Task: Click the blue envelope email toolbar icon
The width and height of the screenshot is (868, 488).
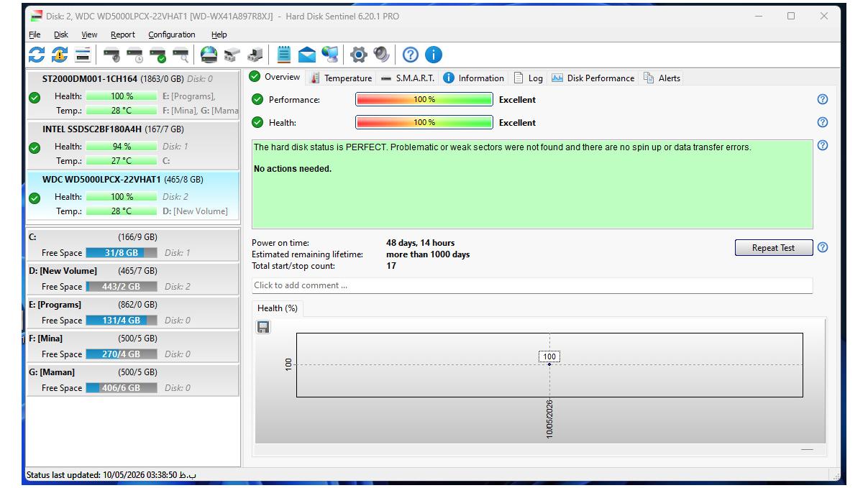Action: coord(307,55)
